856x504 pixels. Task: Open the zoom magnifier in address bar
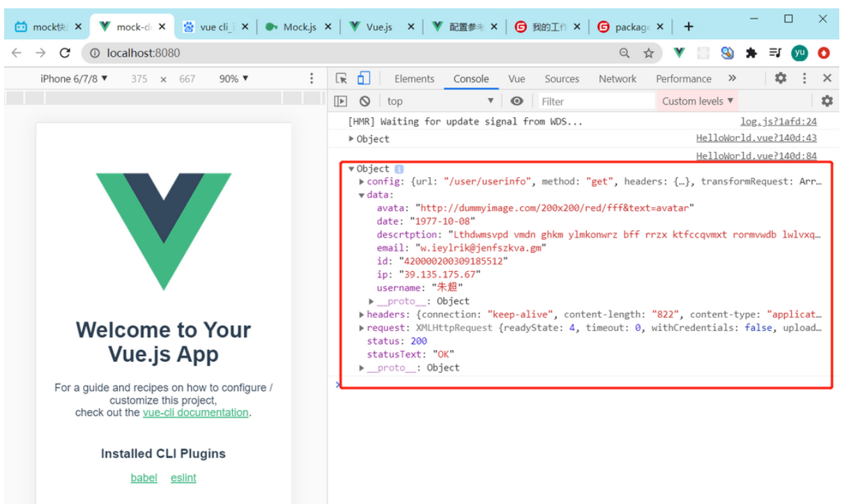click(x=625, y=53)
